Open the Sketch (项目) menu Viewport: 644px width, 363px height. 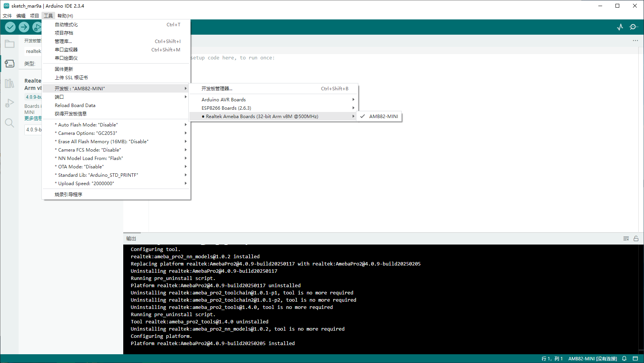click(35, 16)
